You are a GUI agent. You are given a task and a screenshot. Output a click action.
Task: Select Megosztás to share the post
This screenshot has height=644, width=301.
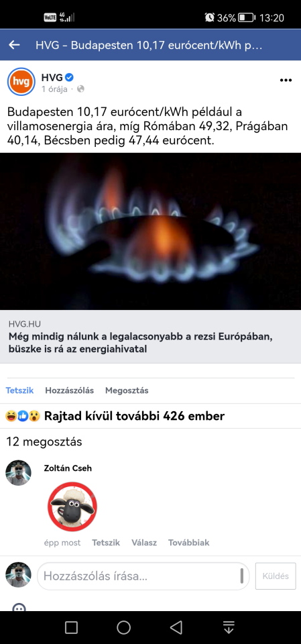coord(127,390)
